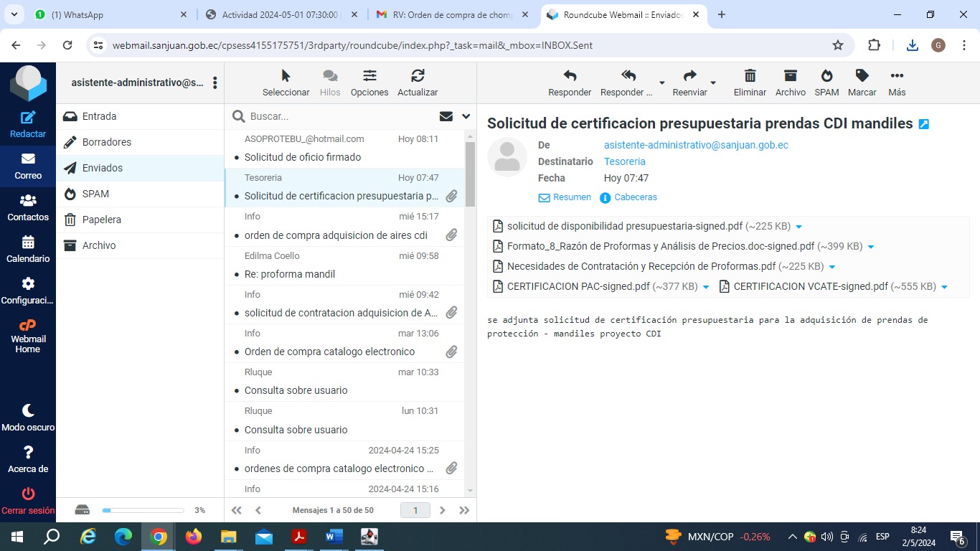Open the Tesoreria recipient link
The image size is (980, 551).
(624, 161)
